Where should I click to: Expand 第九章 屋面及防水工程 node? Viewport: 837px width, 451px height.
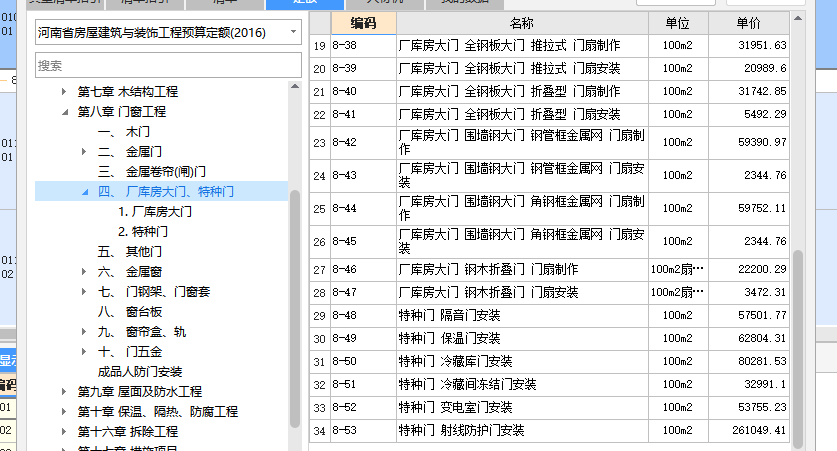click(x=64, y=392)
